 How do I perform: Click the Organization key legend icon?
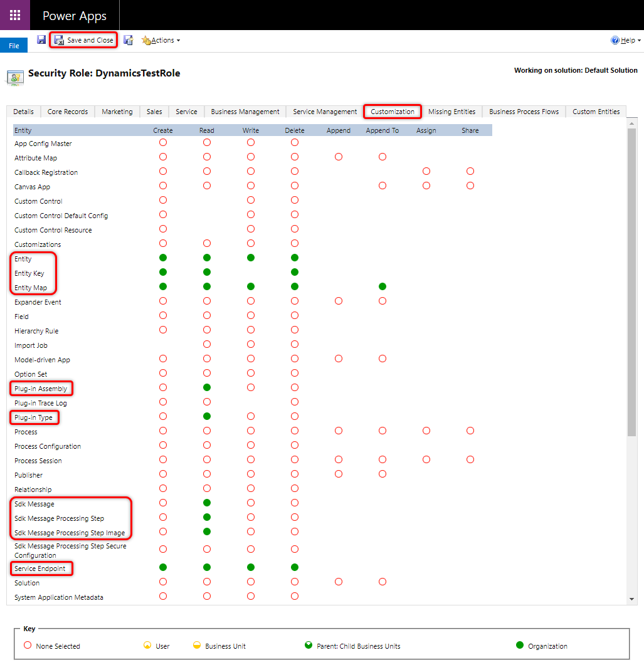point(520,645)
